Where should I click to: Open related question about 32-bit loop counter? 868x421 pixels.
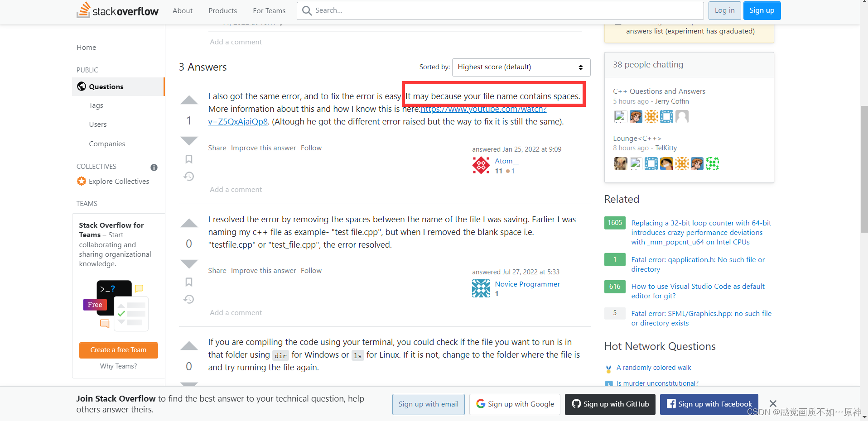pyautogui.click(x=701, y=232)
